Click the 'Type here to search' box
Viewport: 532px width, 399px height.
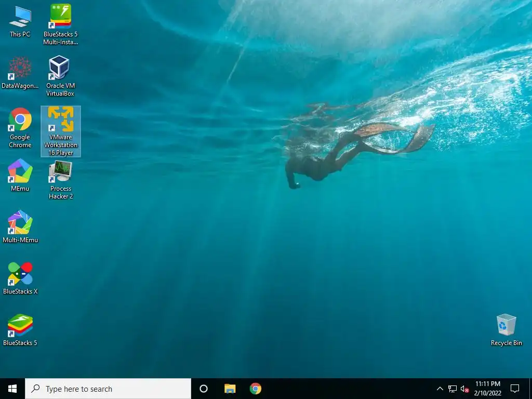(x=108, y=389)
